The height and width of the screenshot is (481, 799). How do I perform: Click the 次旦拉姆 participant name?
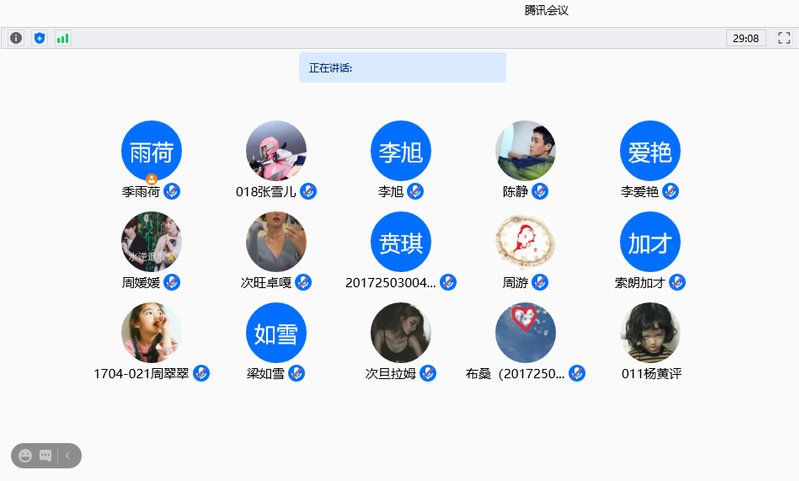pos(390,374)
